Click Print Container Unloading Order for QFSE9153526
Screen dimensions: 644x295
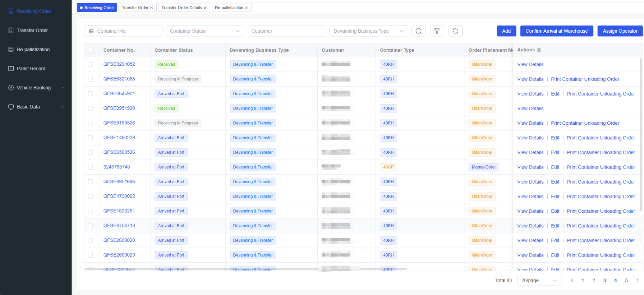click(585, 123)
